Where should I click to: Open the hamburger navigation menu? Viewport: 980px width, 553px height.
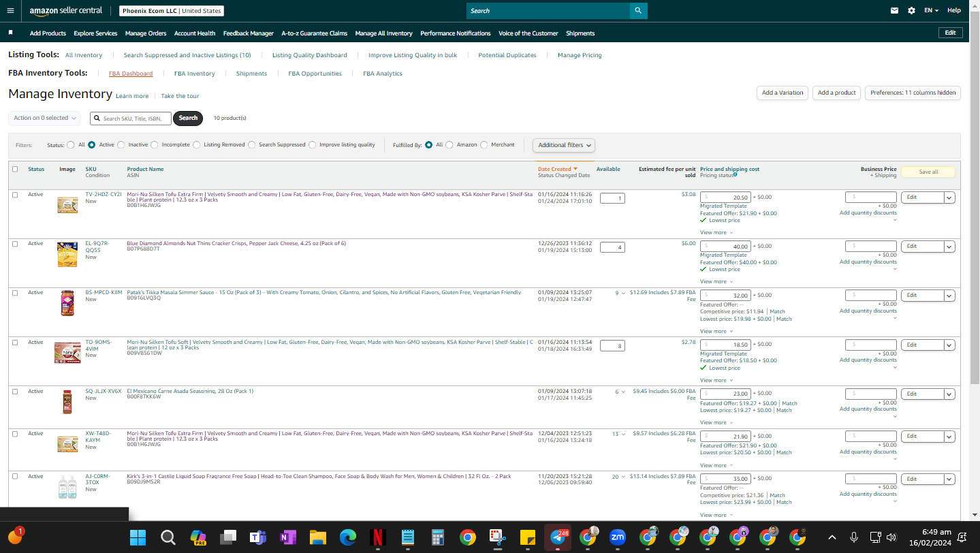(x=10, y=11)
